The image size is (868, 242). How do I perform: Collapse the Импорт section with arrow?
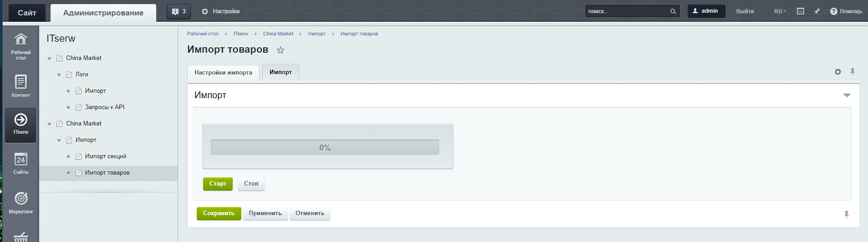pyautogui.click(x=847, y=96)
